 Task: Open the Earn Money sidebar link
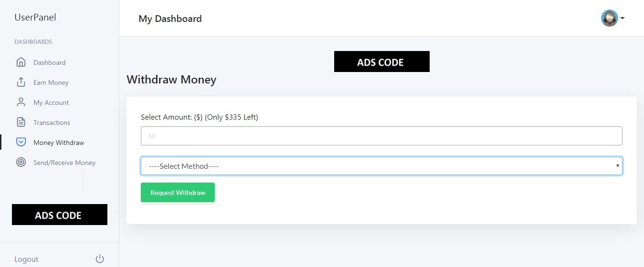click(x=51, y=82)
